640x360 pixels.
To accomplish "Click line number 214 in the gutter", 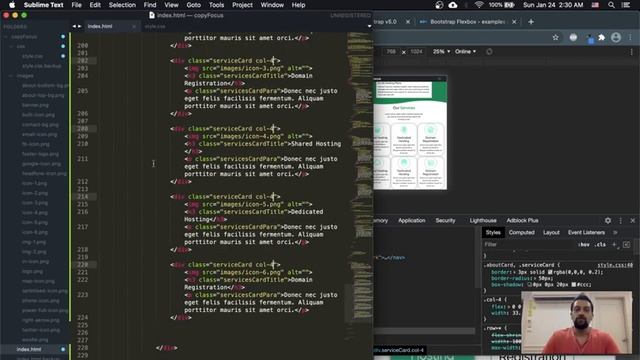I will click(x=82, y=196).
